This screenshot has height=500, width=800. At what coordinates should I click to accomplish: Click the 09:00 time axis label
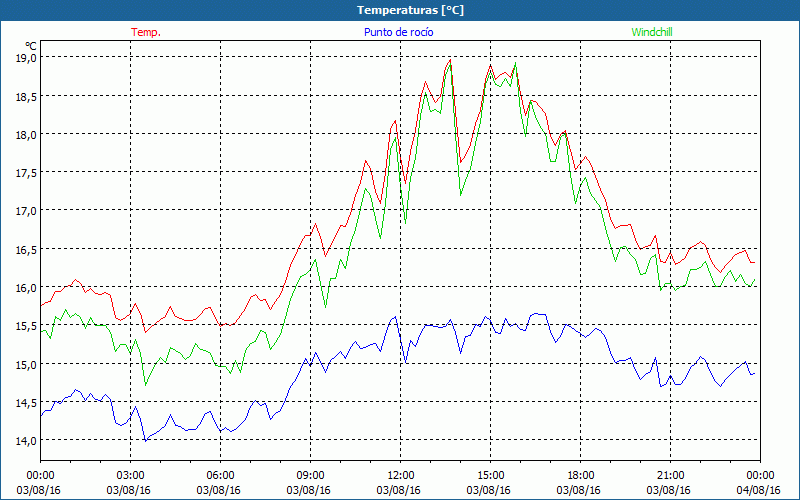(x=310, y=476)
